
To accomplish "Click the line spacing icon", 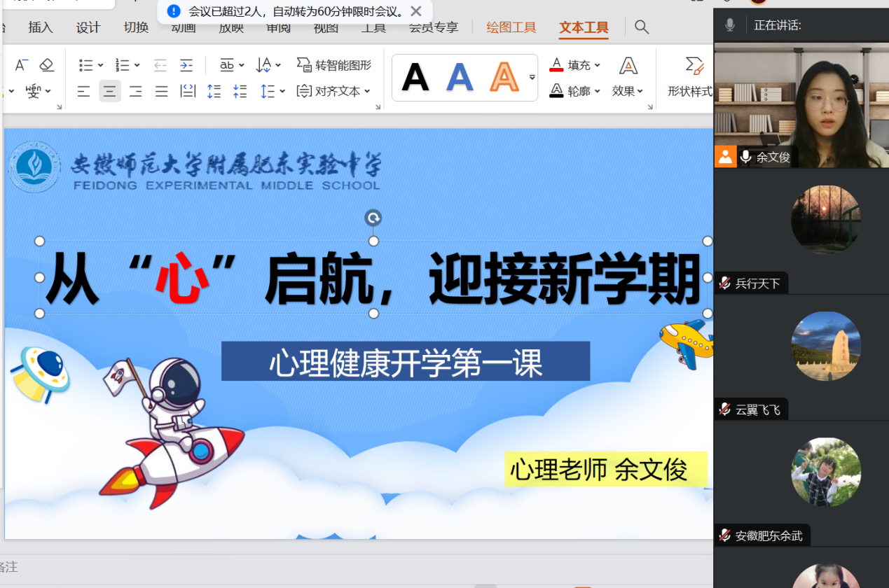I will pos(267,91).
